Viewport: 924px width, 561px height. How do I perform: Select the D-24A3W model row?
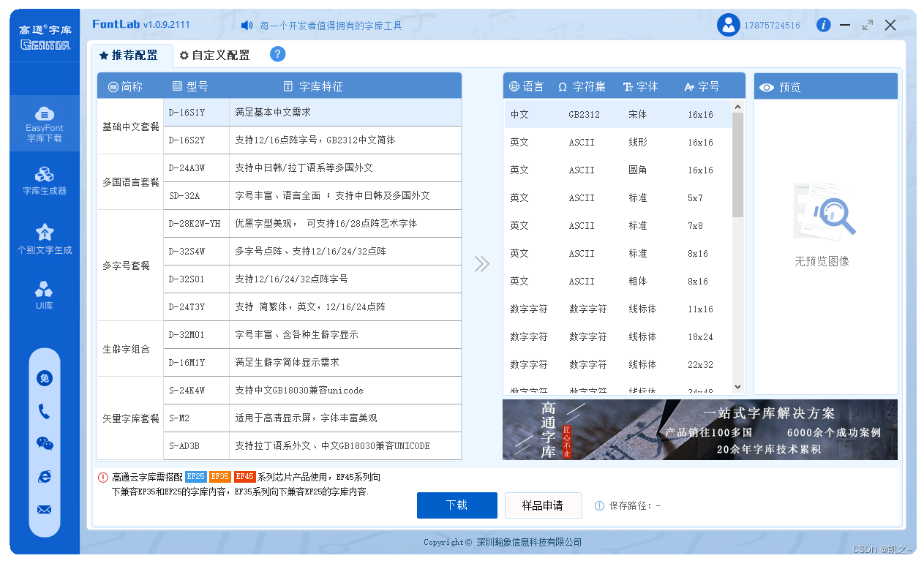(x=312, y=168)
